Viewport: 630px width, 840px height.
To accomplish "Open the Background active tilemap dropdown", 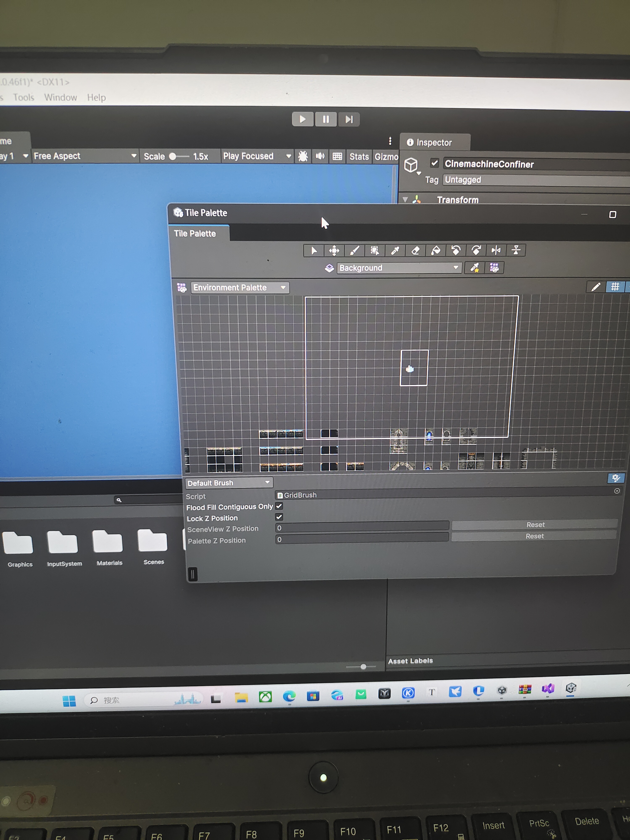I will [399, 268].
